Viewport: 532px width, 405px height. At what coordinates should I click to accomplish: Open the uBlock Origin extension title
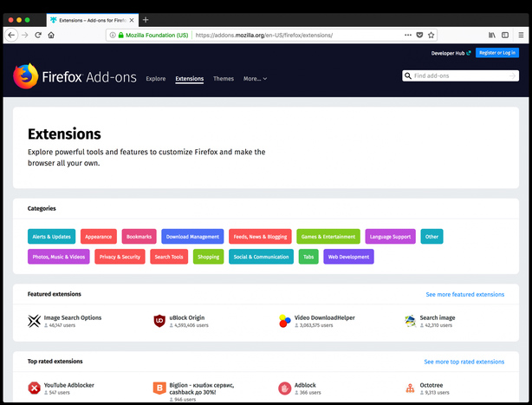coord(187,317)
